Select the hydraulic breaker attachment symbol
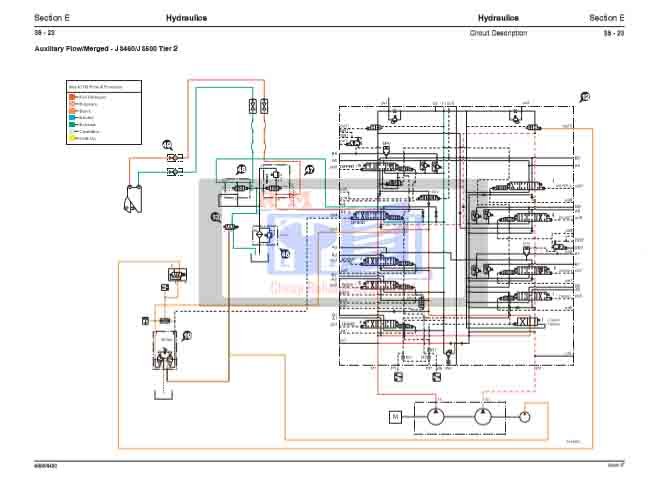Image resolution: width=665 pixels, height=486 pixels. pyautogui.click(x=130, y=200)
